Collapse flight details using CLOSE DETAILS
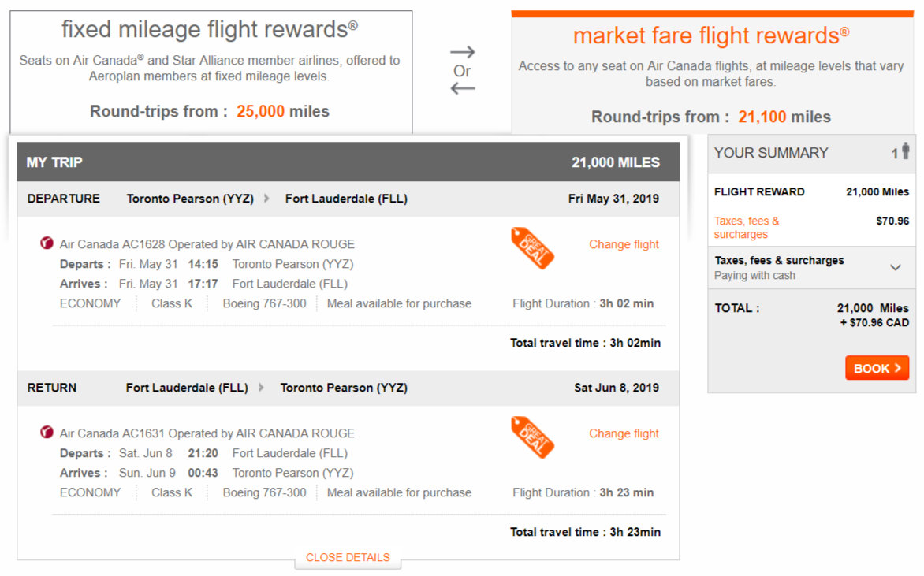Screen dimensions: 924x576 click(348, 557)
